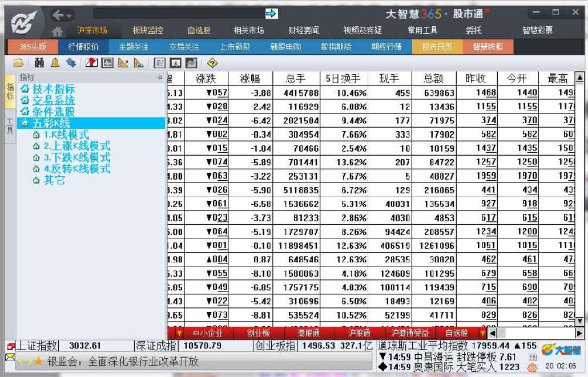Open the orange arrow menu before 中小企业
The image size is (588, 377).
(x=179, y=333)
